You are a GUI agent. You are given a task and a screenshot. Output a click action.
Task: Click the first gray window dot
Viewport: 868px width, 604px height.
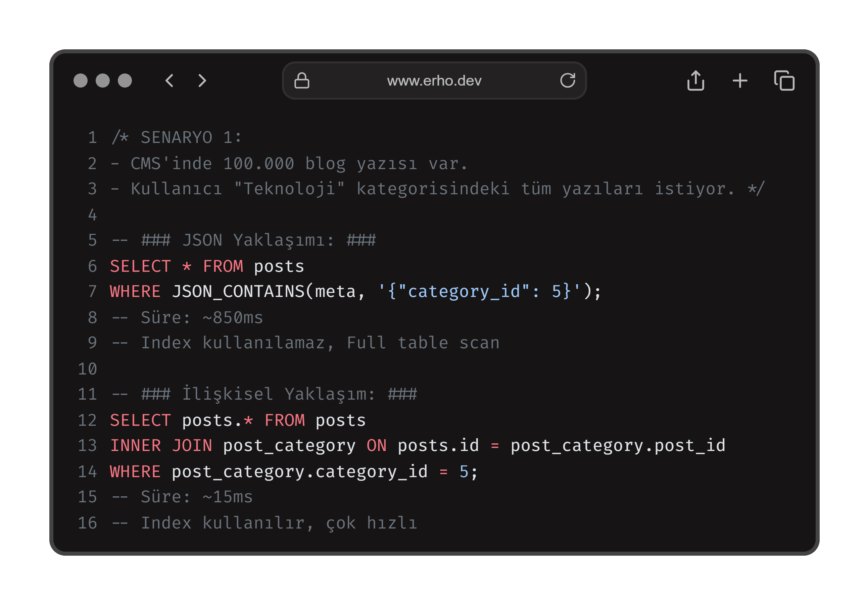pyautogui.click(x=81, y=81)
